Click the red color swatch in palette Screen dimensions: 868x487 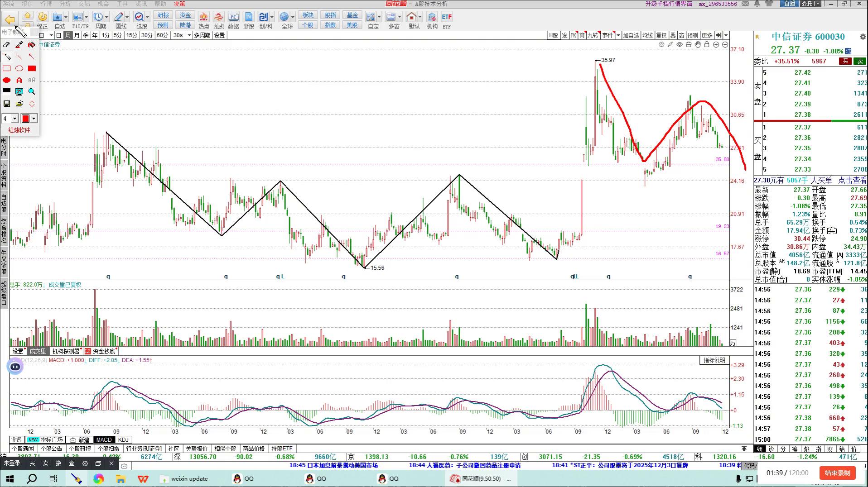pyautogui.click(x=25, y=119)
